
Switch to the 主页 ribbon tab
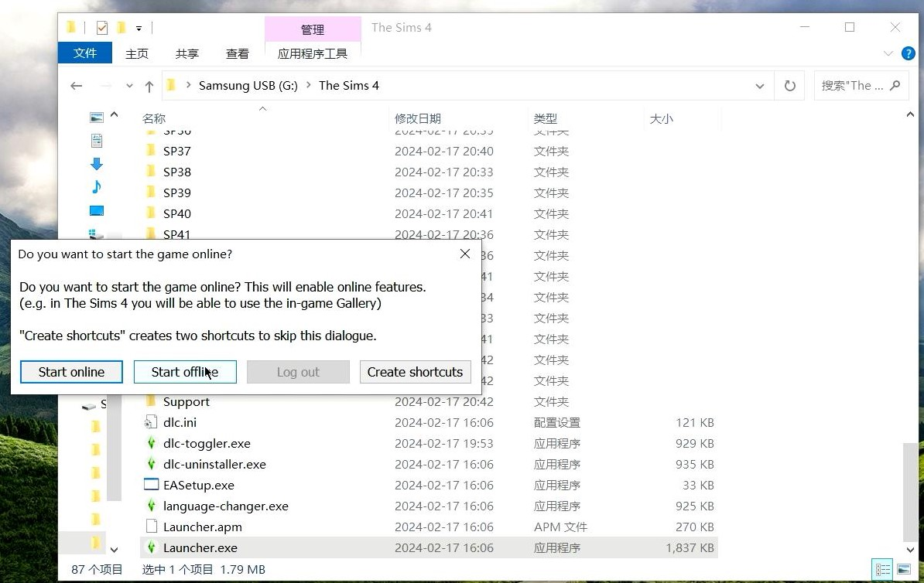[137, 53]
